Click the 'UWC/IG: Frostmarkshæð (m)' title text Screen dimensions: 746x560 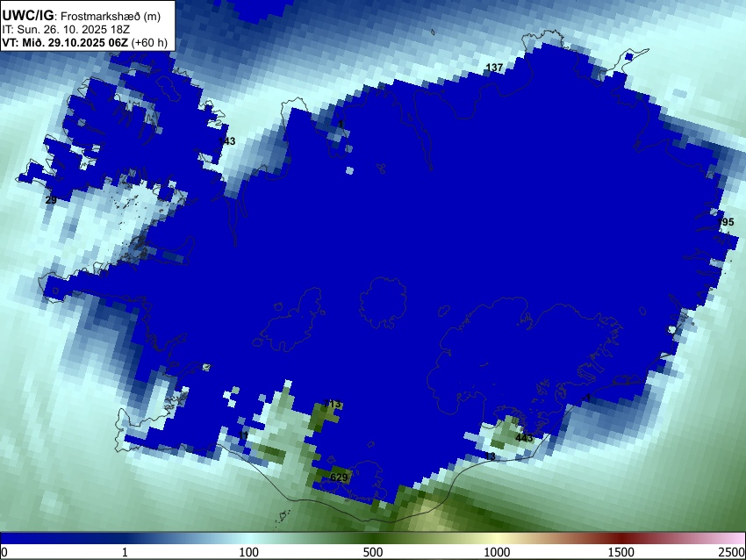[x=82, y=16]
